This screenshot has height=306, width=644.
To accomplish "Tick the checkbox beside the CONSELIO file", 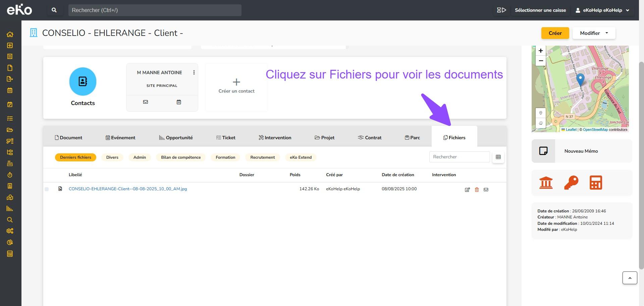I will pos(47,189).
